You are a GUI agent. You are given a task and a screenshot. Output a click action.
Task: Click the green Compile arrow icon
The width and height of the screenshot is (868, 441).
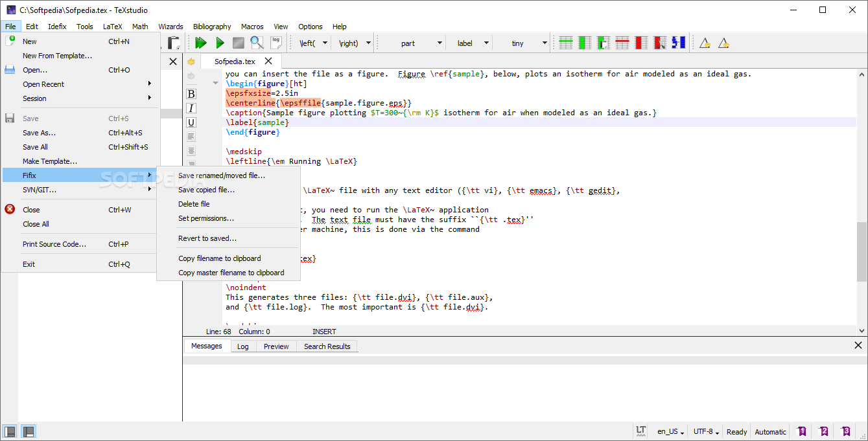(x=220, y=43)
